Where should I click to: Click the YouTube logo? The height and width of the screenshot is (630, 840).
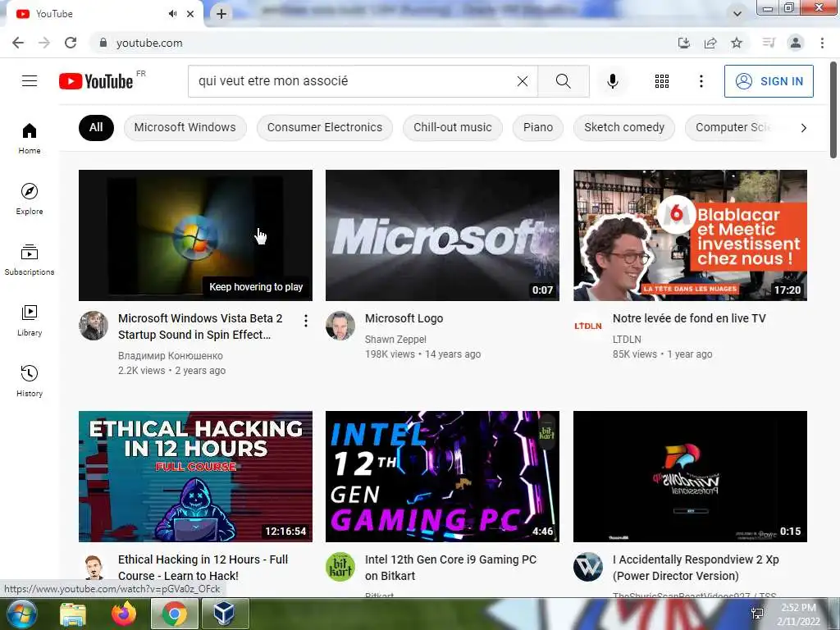click(97, 81)
